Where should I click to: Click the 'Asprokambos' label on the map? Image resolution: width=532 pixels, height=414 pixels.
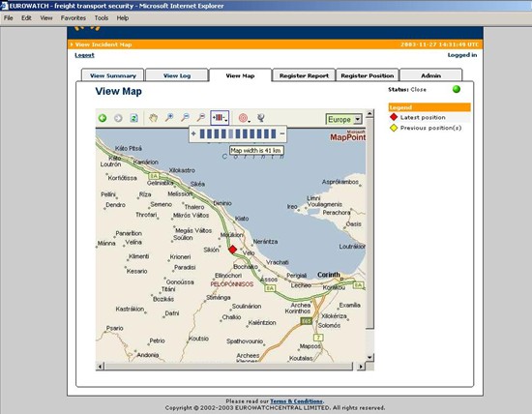coord(340,182)
